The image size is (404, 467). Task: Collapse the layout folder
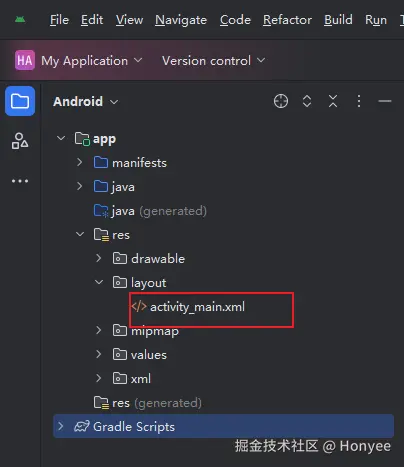pyautogui.click(x=99, y=282)
